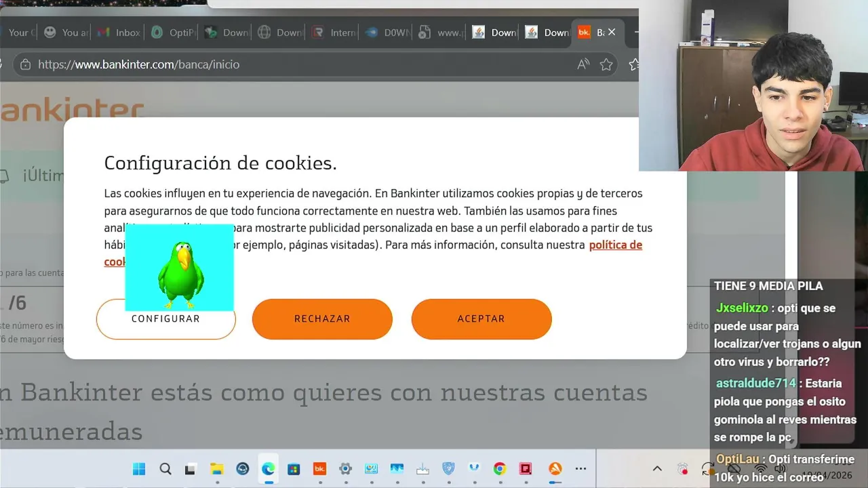Switch to the 'You ar' smiley tab
Viewport: 868px width, 488px height.
66,33
